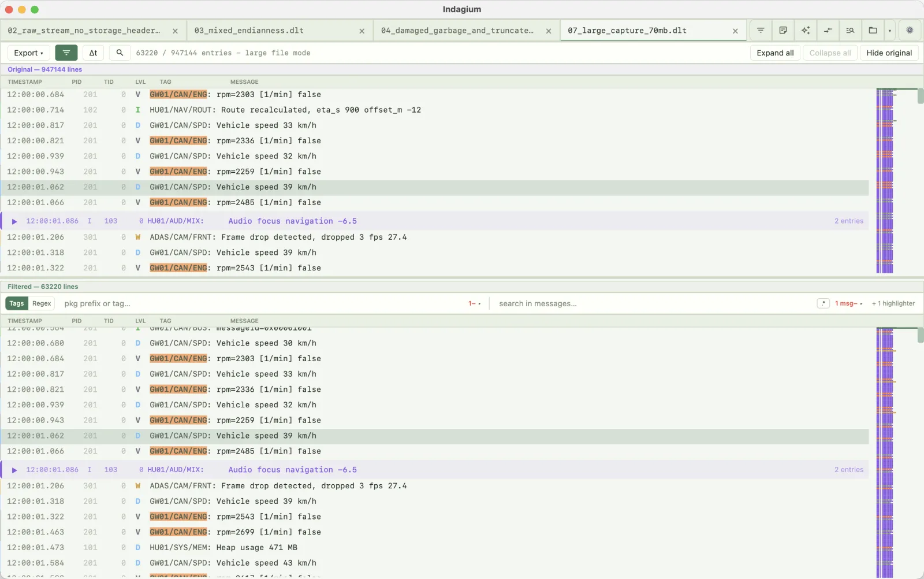Viewport: 924px width, 579px height.
Task: Click Expand all button
Action: pyautogui.click(x=775, y=53)
